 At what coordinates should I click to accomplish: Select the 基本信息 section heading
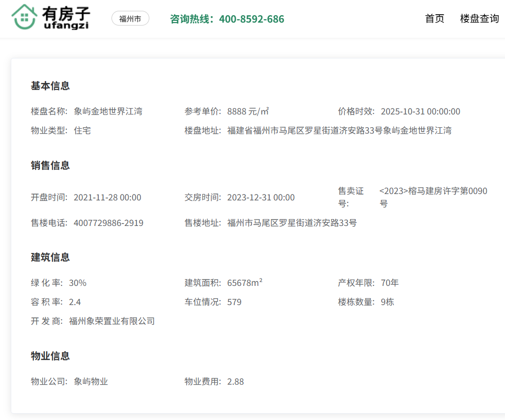pyautogui.click(x=50, y=86)
